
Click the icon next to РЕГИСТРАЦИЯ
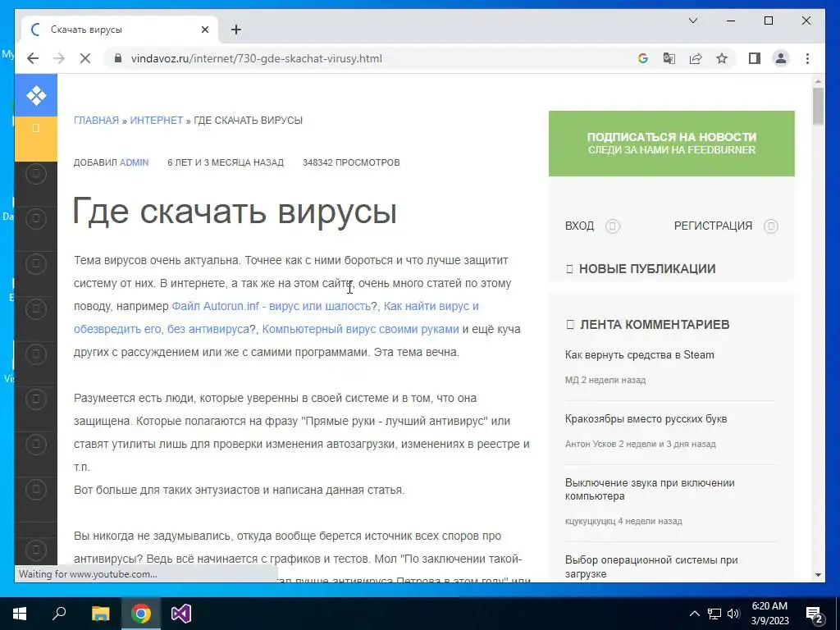(x=771, y=226)
